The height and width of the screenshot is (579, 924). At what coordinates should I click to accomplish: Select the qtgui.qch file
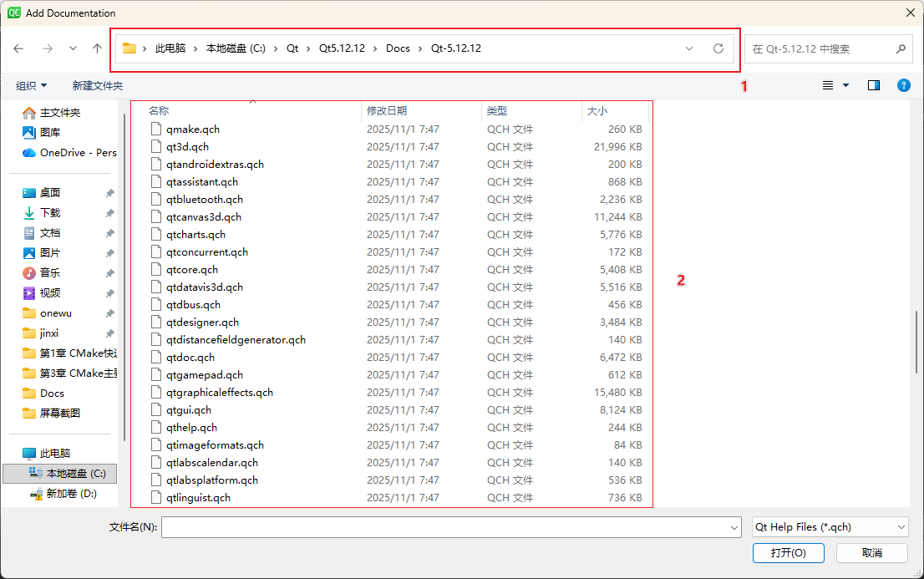coord(189,410)
